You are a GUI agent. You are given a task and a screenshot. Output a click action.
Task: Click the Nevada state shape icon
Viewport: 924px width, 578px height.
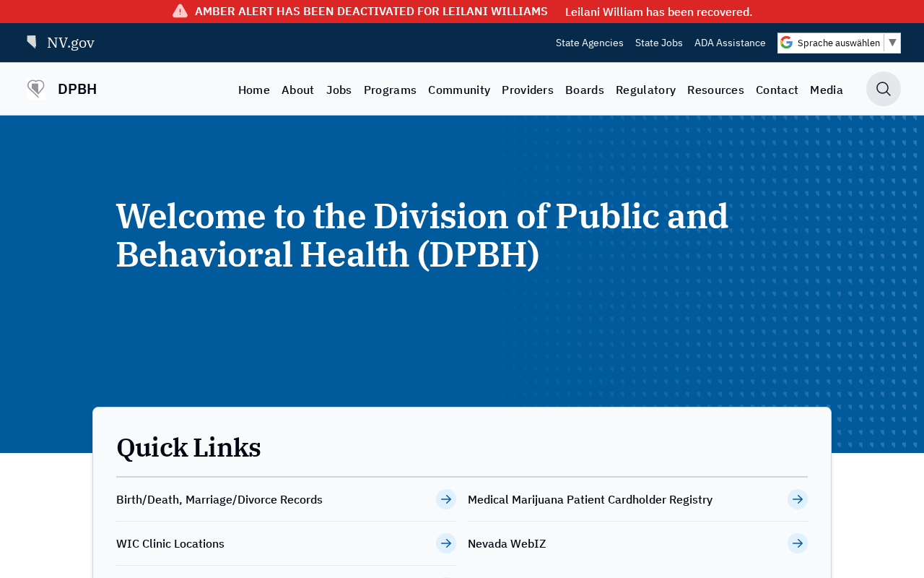click(32, 42)
